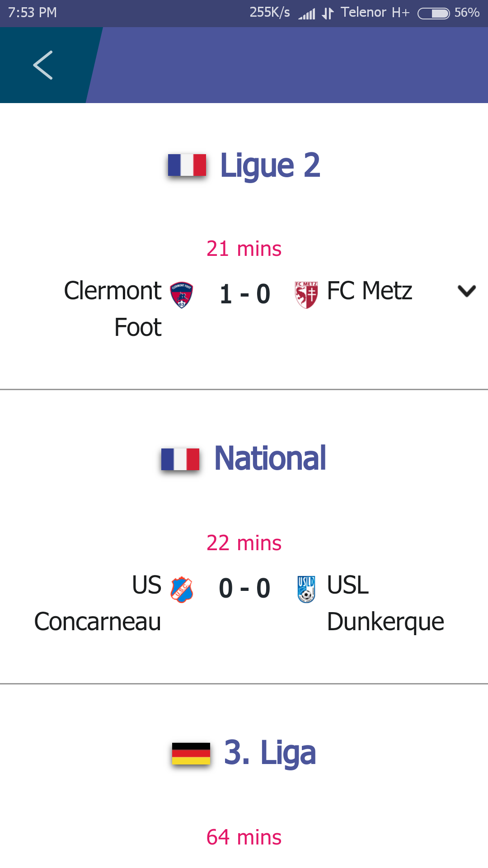Click the USL Dunkerque club crest
Screen dimensions: 488x868
(306, 589)
